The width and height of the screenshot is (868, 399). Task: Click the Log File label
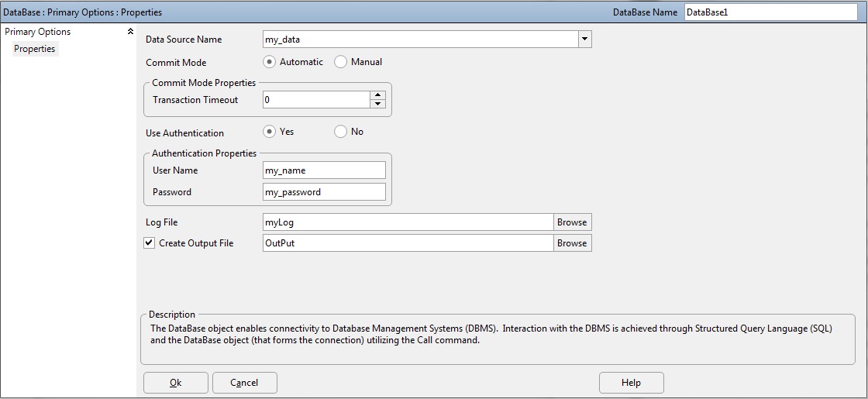tap(162, 222)
